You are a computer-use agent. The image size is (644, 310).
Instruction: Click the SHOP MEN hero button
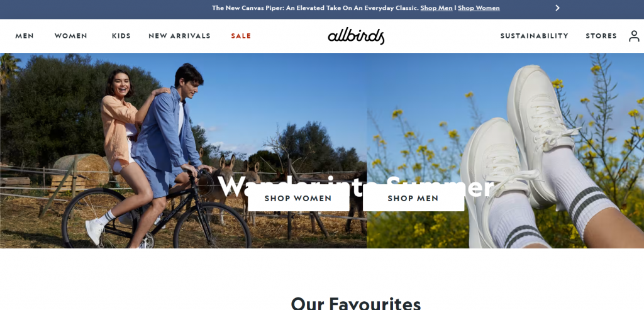coord(413,198)
